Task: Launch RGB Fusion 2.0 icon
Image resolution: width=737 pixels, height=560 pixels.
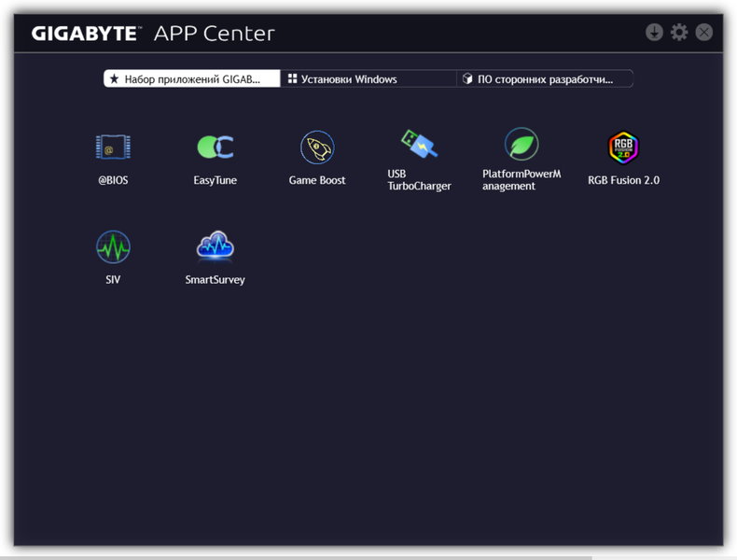Action: click(623, 147)
